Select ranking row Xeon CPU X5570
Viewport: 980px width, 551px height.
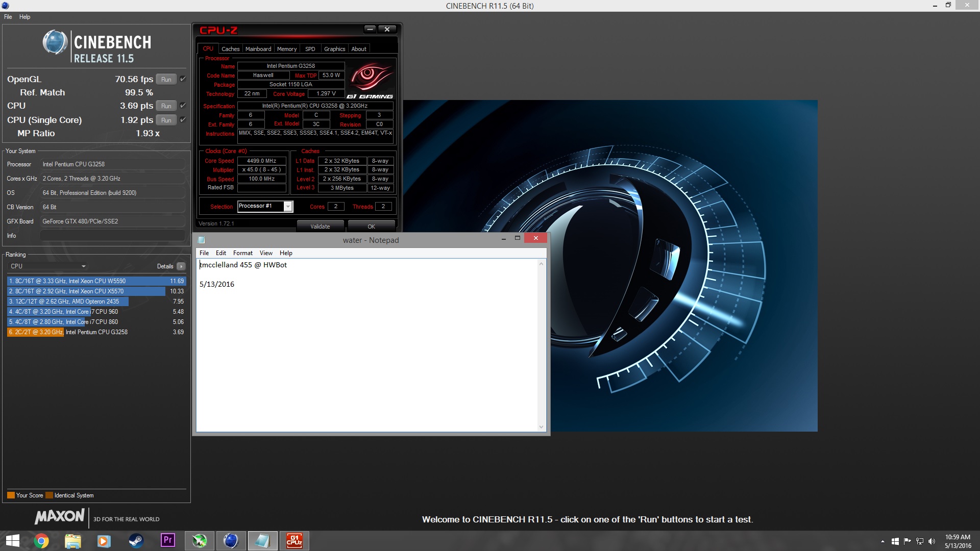(x=96, y=291)
